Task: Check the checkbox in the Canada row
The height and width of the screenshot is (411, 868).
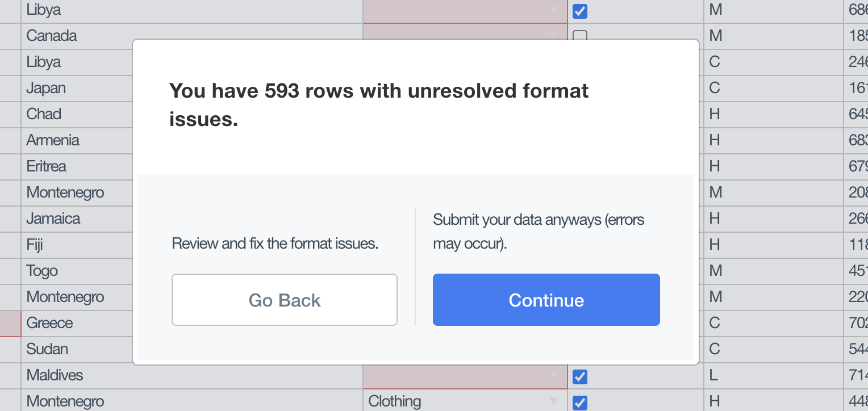Action: pyautogui.click(x=579, y=36)
